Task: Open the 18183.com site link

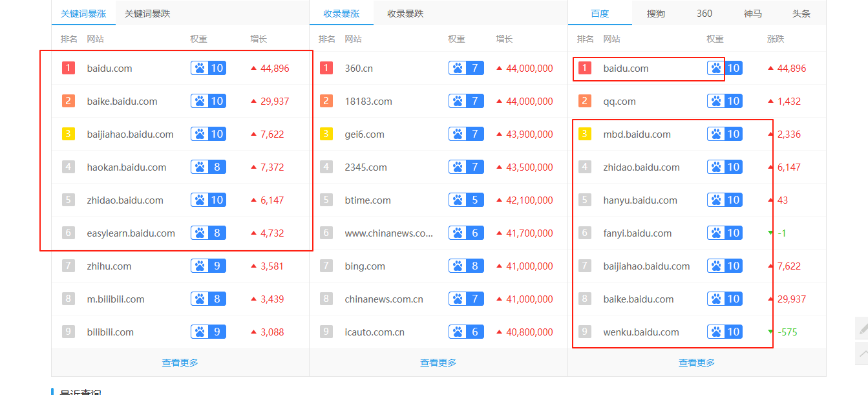Action: [368, 101]
